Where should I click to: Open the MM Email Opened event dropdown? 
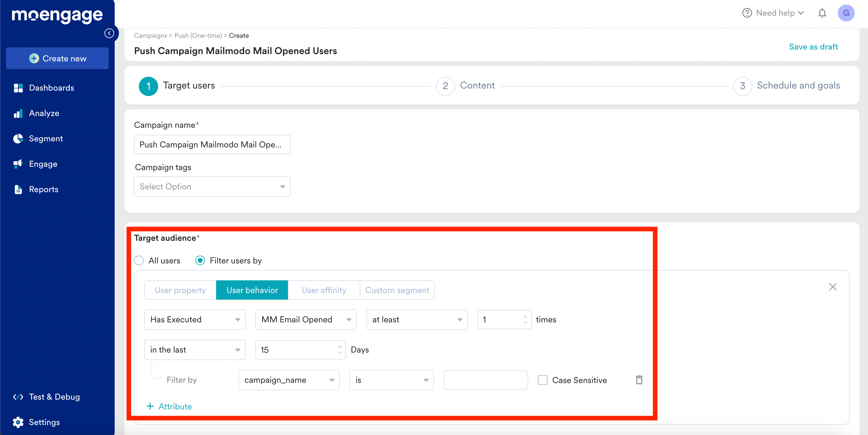(306, 319)
